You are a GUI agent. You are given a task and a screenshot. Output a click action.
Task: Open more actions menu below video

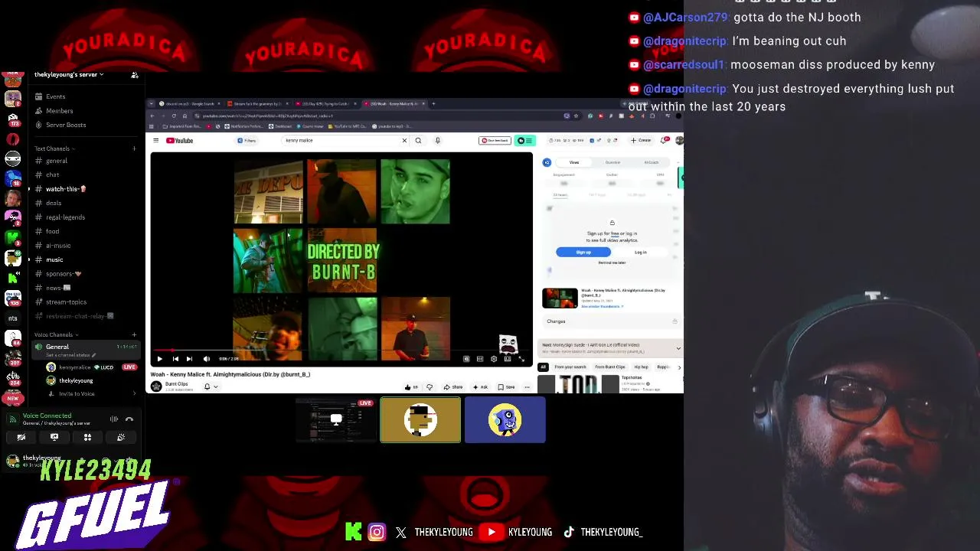[527, 387]
